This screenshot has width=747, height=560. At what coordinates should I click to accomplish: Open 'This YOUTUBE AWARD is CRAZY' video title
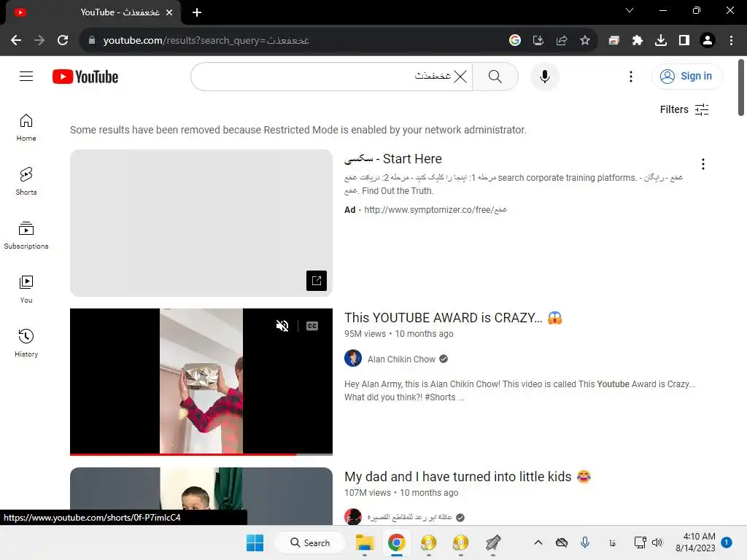[453, 318]
